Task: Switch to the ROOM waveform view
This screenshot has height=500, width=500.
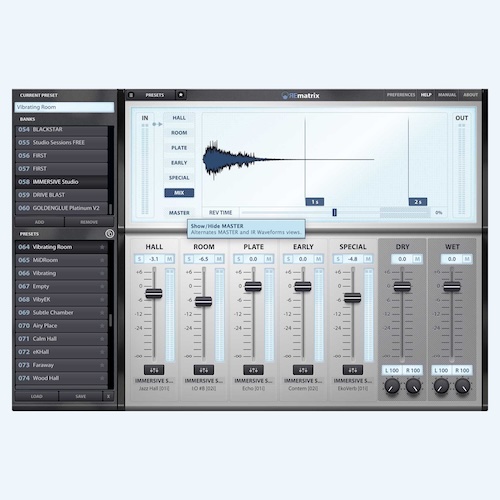Action: point(179,133)
